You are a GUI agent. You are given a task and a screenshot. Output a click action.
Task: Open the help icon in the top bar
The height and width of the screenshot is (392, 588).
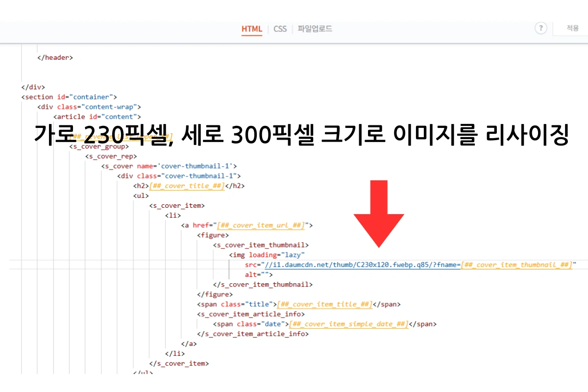coord(540,28)
